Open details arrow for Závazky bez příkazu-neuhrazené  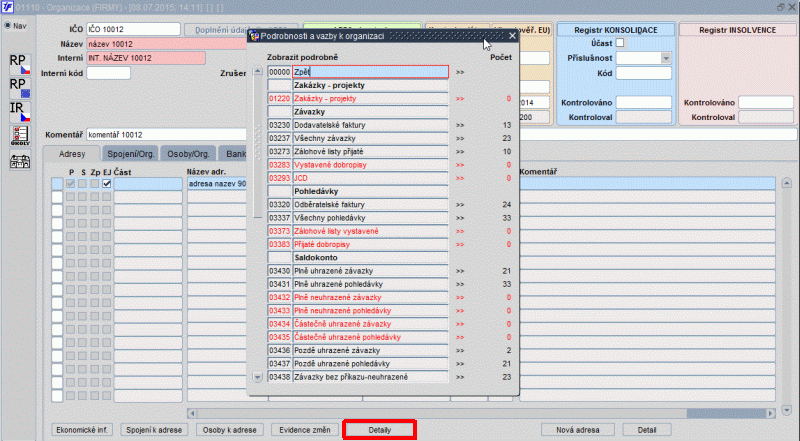point(460,377)
